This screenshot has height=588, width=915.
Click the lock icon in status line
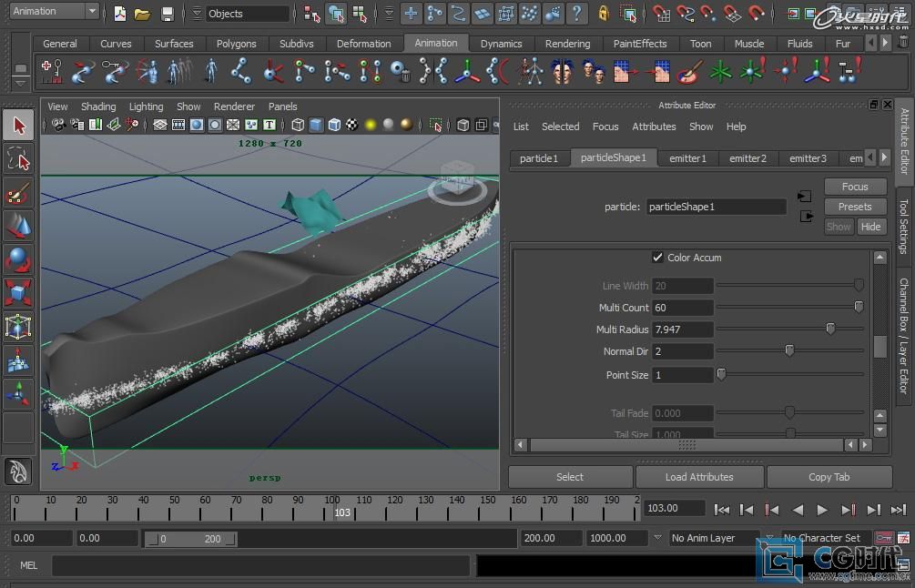pyautogui.click(x=604, y=13)
